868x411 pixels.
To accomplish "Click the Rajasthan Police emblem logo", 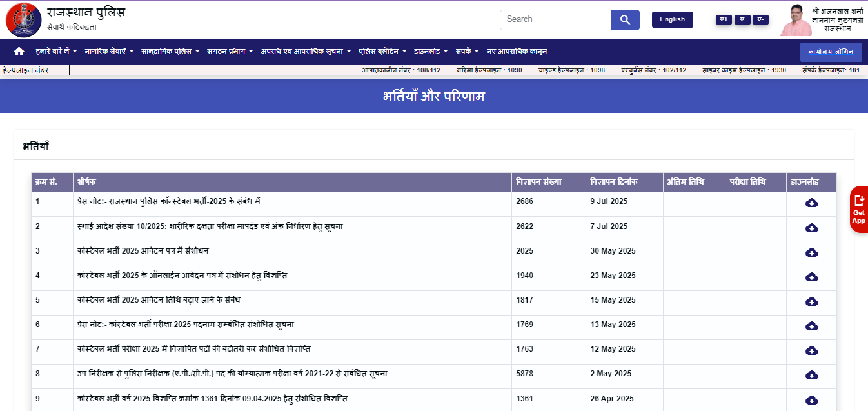I will (x=23, y=20).
